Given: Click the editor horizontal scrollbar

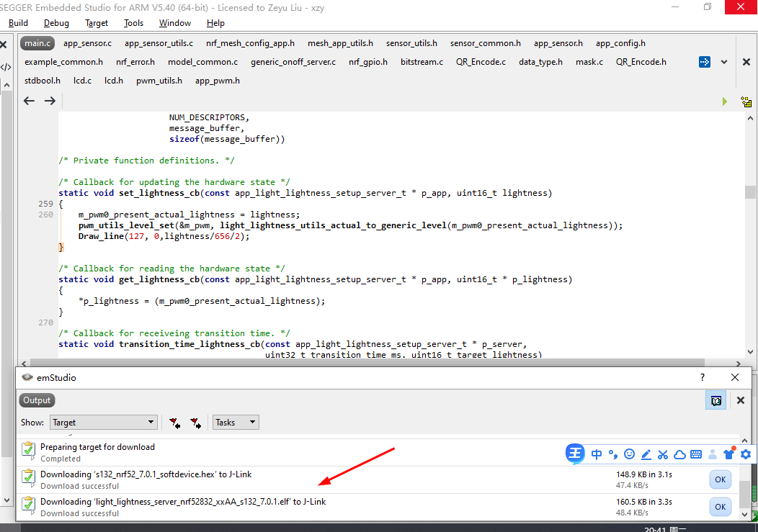Looking at the screenshot, I should pyautogui.click(x=367, y=363).
